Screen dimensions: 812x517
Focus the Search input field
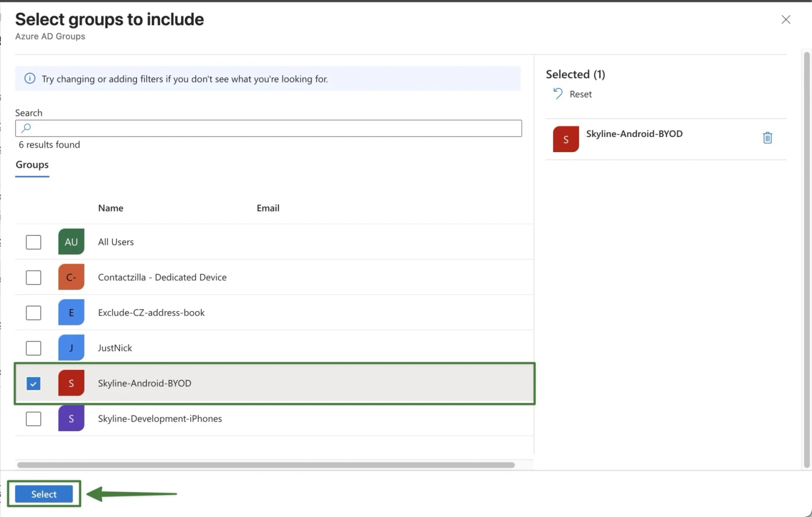point(268,128)
